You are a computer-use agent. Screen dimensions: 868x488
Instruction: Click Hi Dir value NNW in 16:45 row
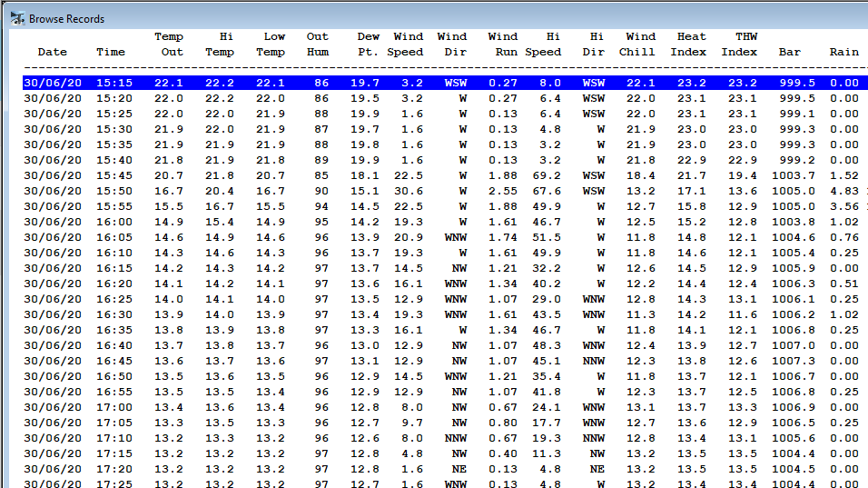point(594,361)
